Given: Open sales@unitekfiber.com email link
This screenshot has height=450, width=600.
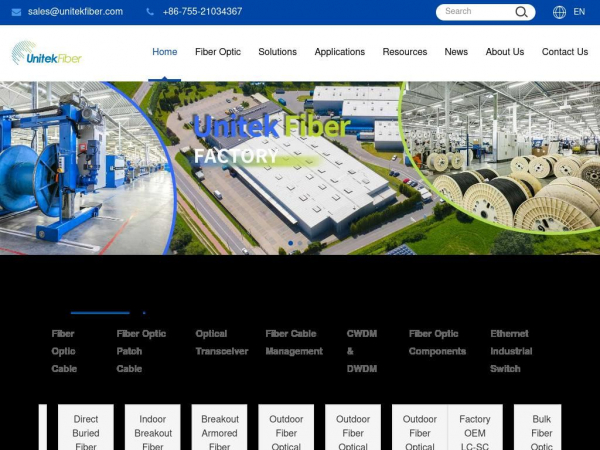Looking at the screenshot, I should click(75, 12).
